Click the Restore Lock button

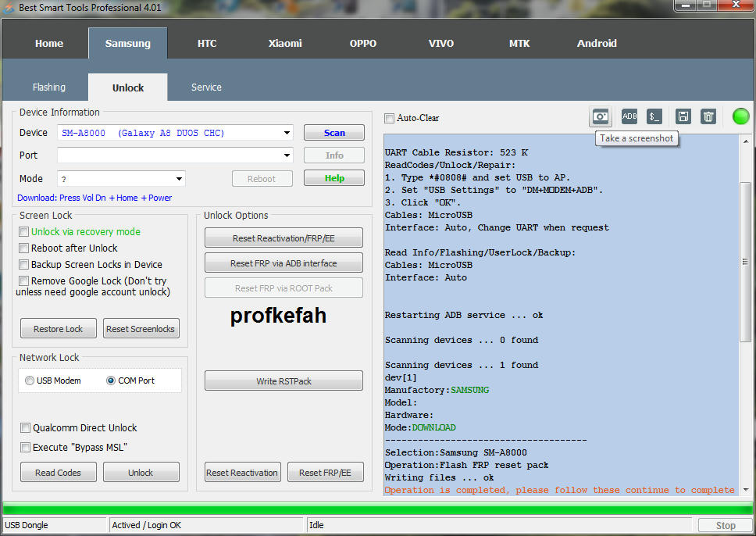point(59,329)
